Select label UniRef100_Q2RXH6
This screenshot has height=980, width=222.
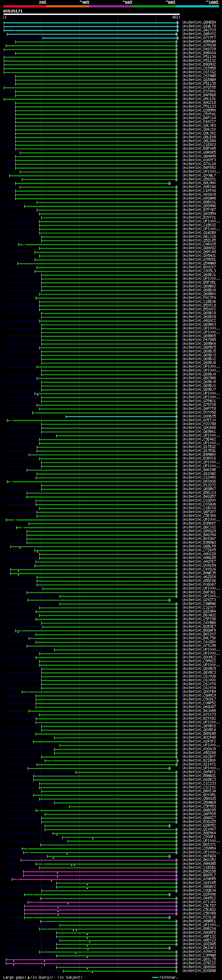click(x=199, y=895)
